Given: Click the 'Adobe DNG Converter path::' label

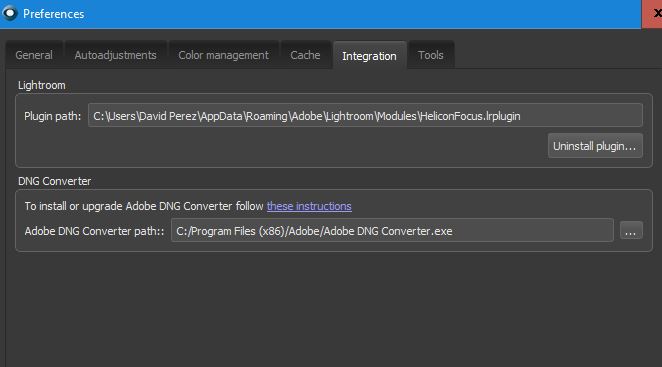Looking at the screenshot, I should (94, 231).
